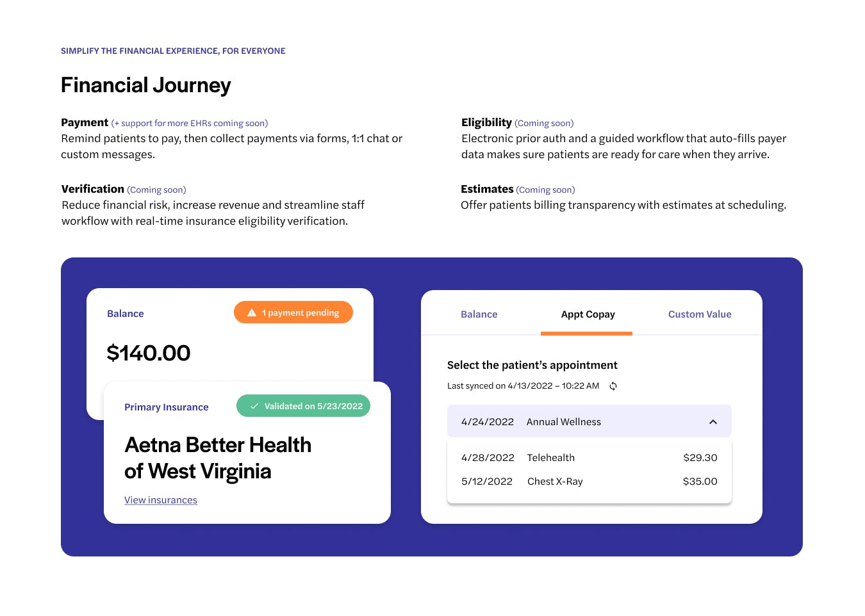Click the checkmark icon in Validated badge
Screen dimensions: 865x616
254,406
